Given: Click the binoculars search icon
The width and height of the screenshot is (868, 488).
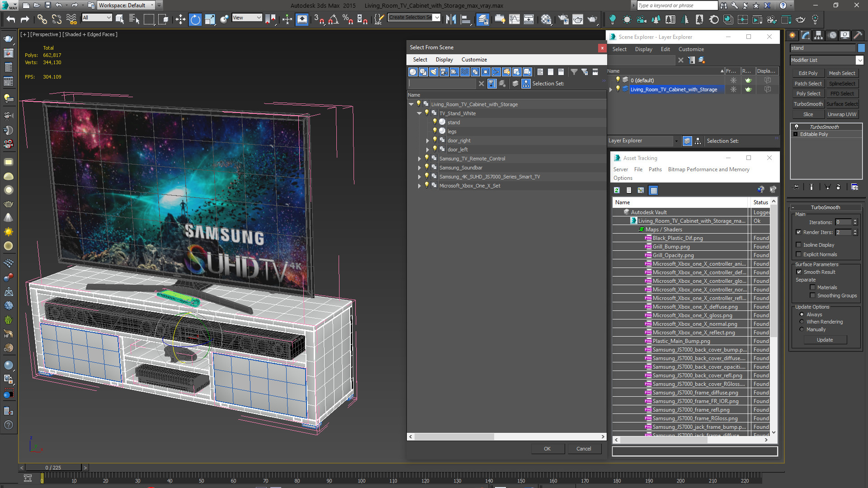Looking at the screenshot, I should click(x=724, y=5).
